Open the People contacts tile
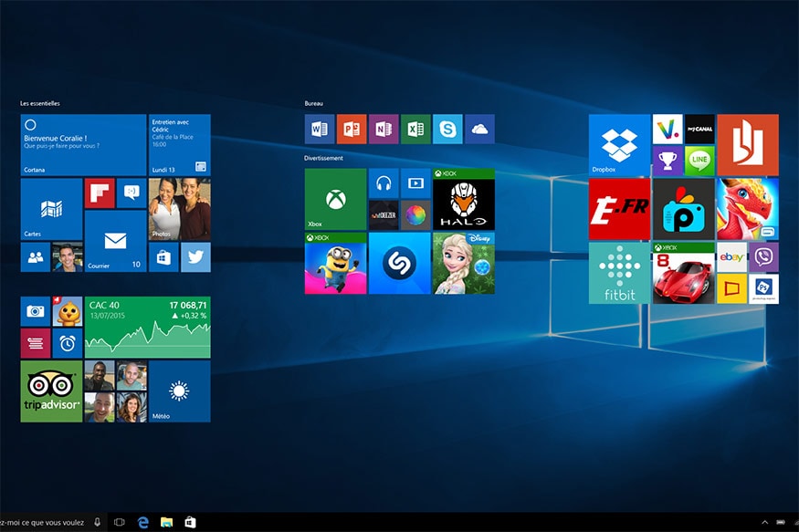This screenshot has width=799, height=532. tap(36, 257)
